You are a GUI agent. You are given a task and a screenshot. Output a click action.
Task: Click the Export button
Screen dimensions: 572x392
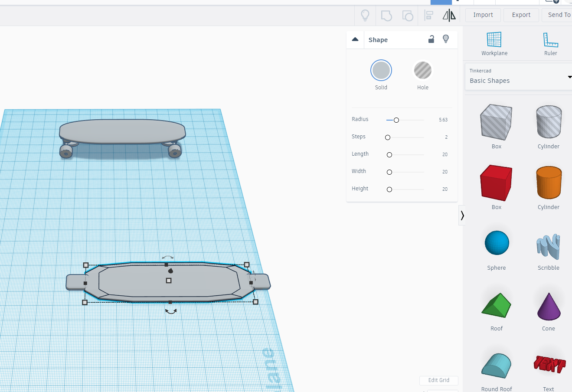[521, 15]
